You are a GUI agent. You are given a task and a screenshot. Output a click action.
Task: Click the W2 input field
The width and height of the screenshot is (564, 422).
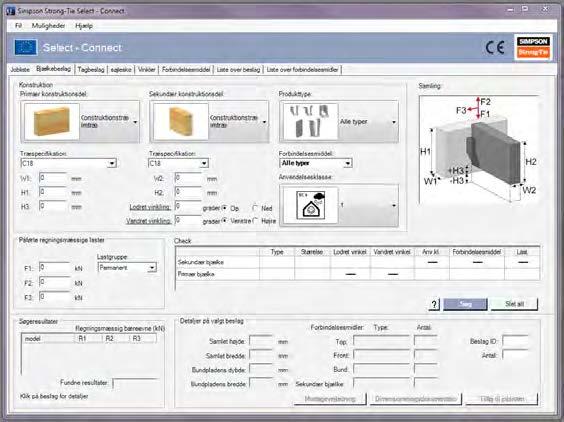click(188, 178)
